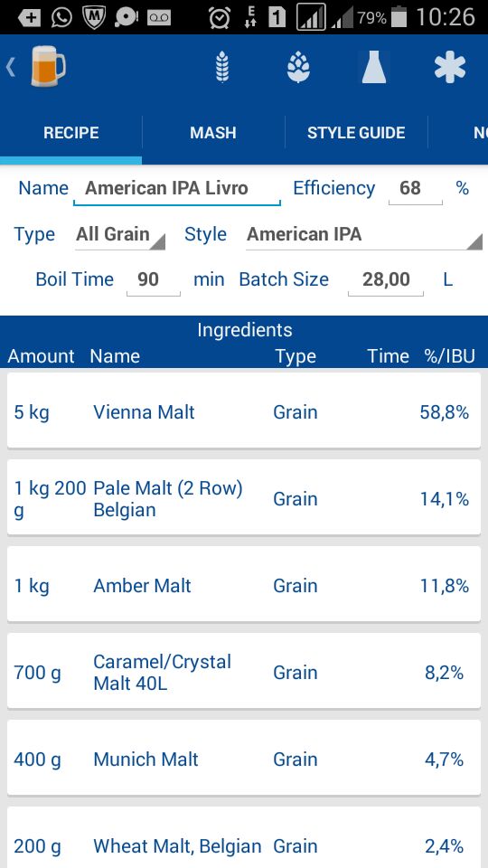
Task: Select the Caramel/Crystal Malt 40L row
Action: 244,671
